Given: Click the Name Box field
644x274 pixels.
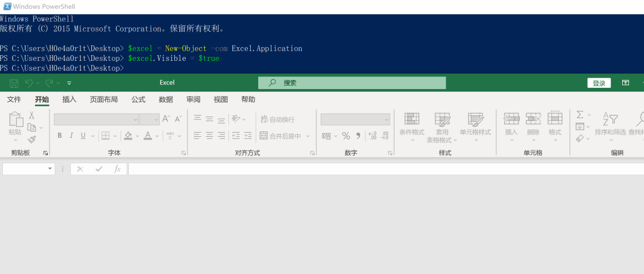Looking at the screenshot, I should 29,168.
